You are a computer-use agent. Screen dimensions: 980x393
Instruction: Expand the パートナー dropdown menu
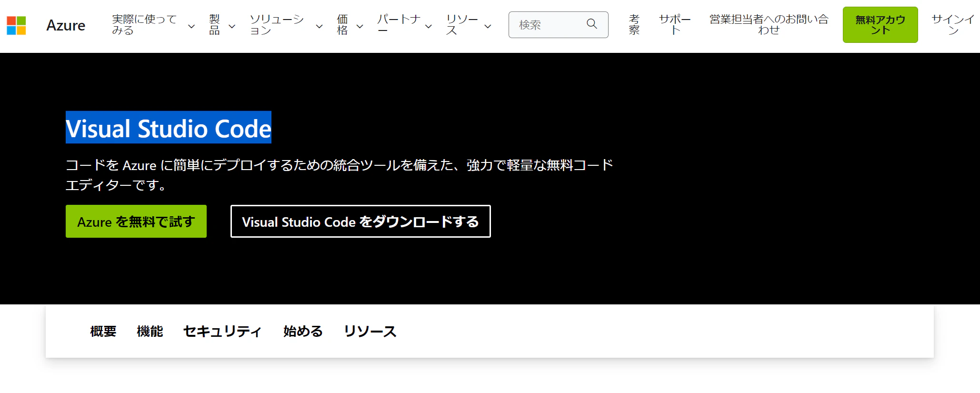click(405, 25)
